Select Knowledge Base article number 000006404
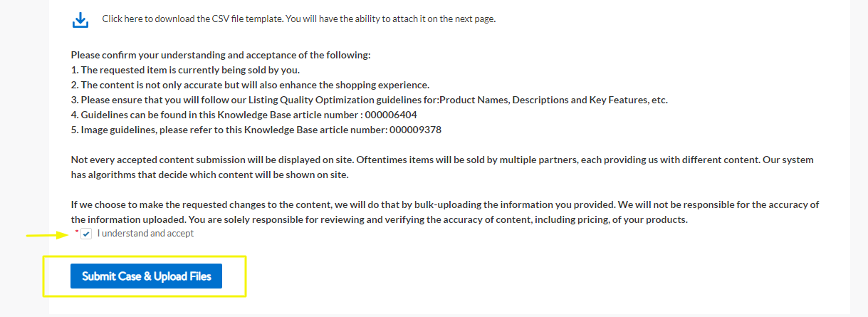Viewport: 868px width, 317px height. [391, 115]
